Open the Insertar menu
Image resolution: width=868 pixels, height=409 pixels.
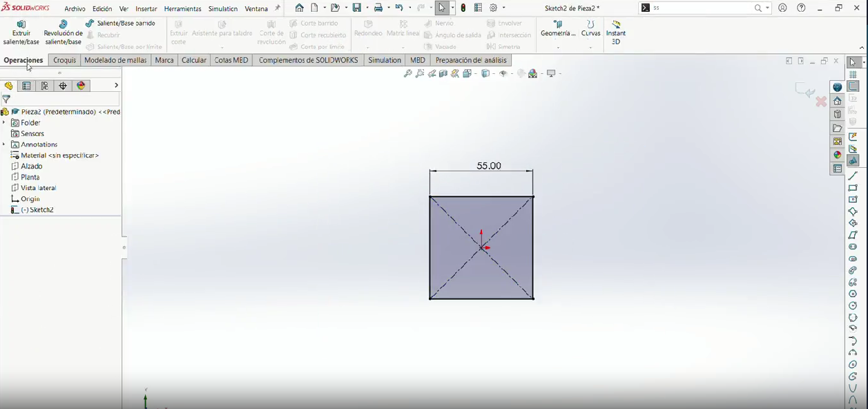click(146, 9)
